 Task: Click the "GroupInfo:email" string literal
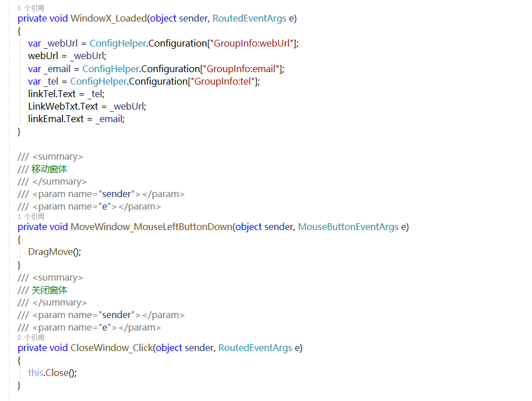click(241, 69)
